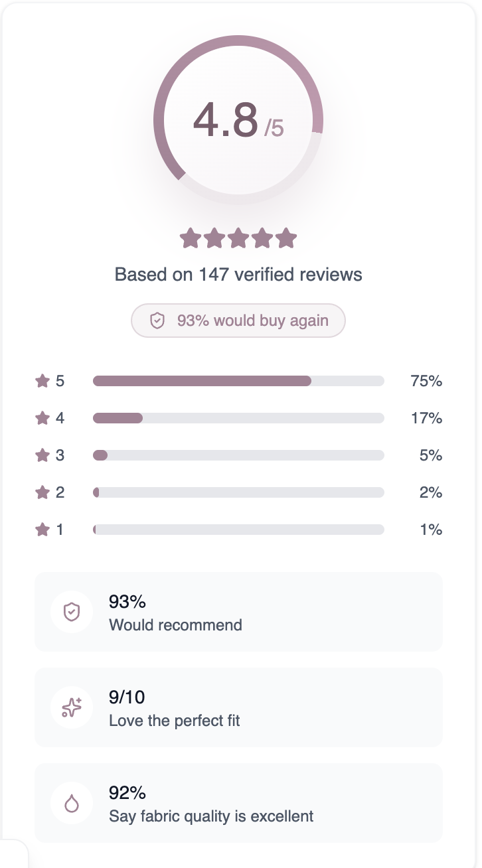Open the 93% would buy again badge
The height and width of the screenshot is (868, 482).
pos(238,321)
